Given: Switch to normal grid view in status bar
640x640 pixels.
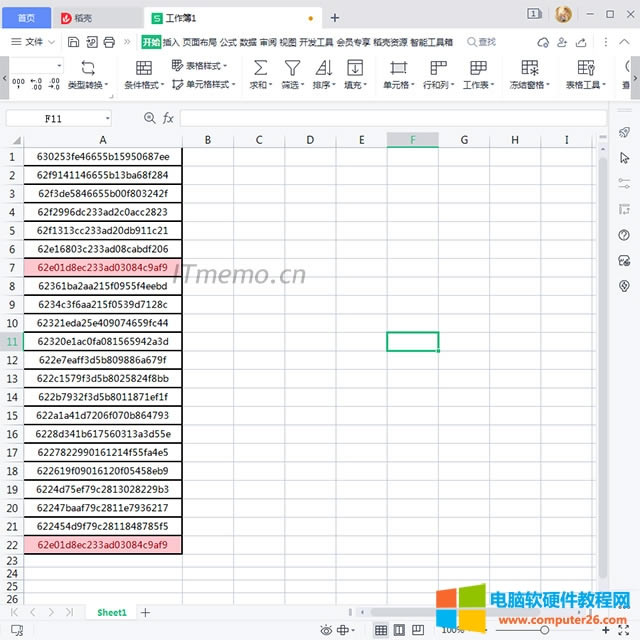Looking at the screenshot, I should (x=381, y=630).
